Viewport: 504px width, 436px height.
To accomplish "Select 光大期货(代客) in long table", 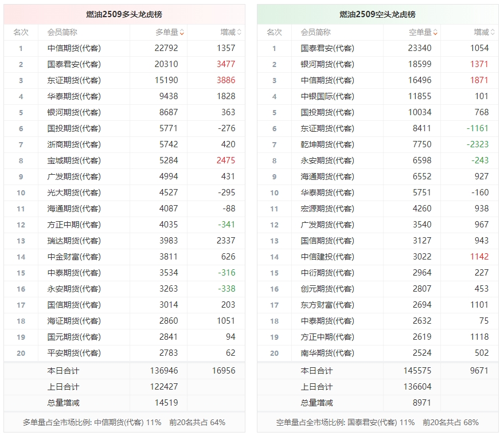I will pyautogui.click(x=74, y=193).
